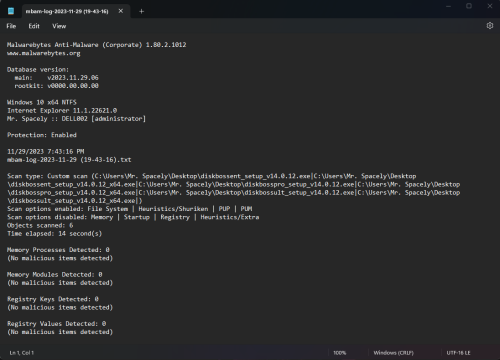Close the Notepad window
The image size is (500, 360).
point(489,6)
